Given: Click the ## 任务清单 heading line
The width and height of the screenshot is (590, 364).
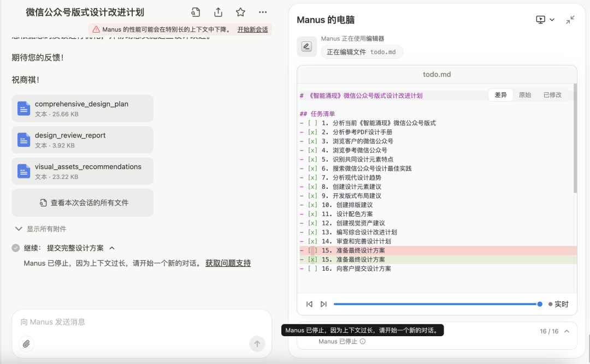Looking at the screenshot, I should (x=317, y=114).
